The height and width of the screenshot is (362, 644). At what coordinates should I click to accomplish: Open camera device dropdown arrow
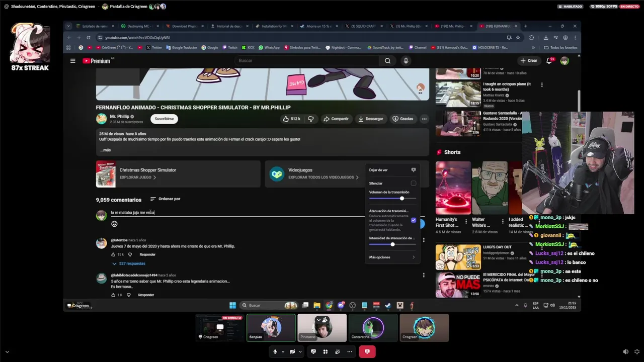click(x=300, y=352)
